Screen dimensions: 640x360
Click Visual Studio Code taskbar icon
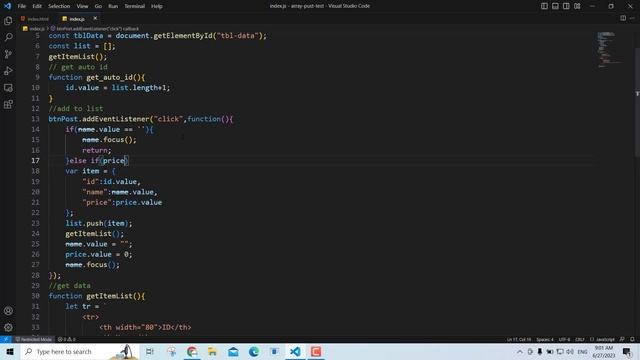(295, 351)
